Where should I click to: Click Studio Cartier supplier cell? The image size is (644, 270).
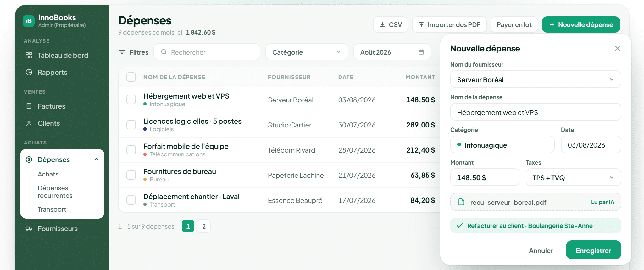point(289,125)
